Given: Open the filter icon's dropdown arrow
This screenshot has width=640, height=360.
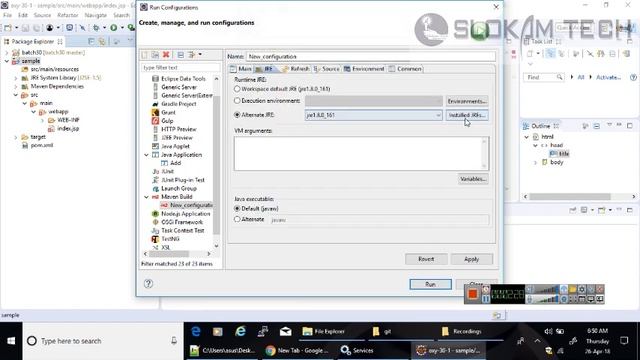Looking at the screenshot, I should pyautogui.click(x=200, y=54).
